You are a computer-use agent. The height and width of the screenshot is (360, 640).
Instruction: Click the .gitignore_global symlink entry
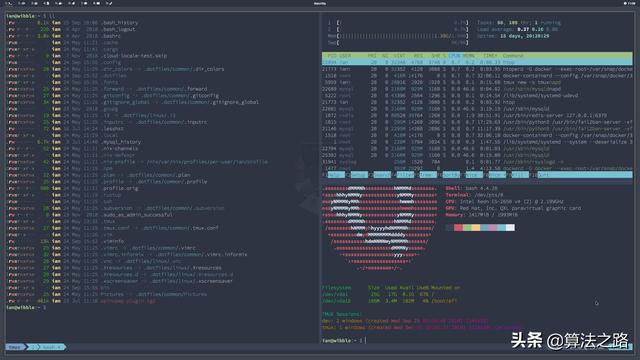pyautogui.click(x=180, y=102)
